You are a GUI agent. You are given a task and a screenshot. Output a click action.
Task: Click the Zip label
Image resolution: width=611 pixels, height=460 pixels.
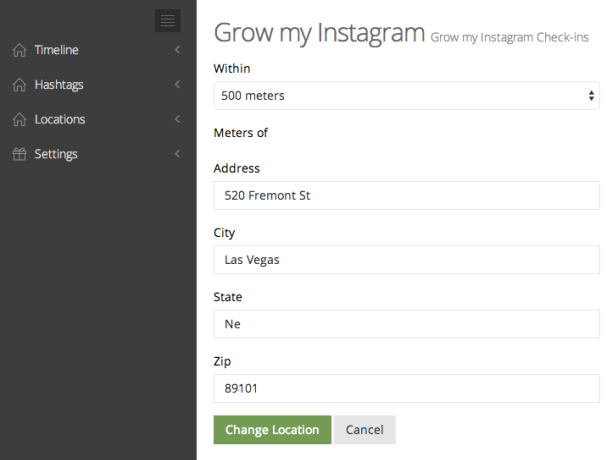pyautogui.click(x=222, y=361)
